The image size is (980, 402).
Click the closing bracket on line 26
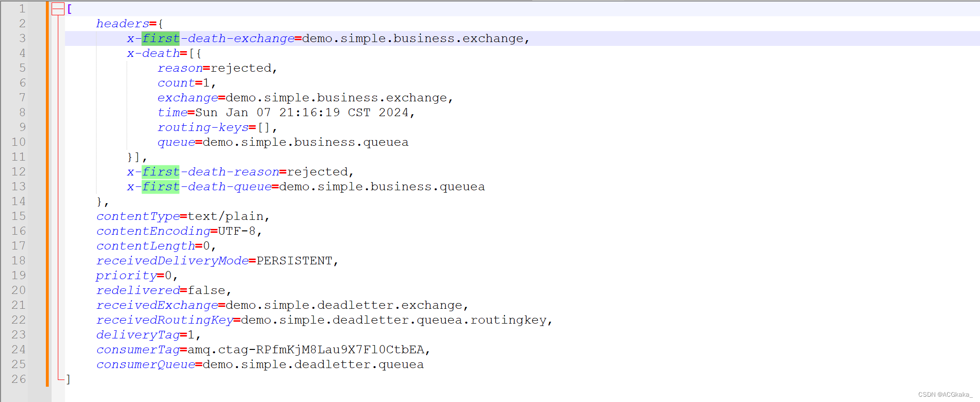pyautogui.click(x=68, y=379)
